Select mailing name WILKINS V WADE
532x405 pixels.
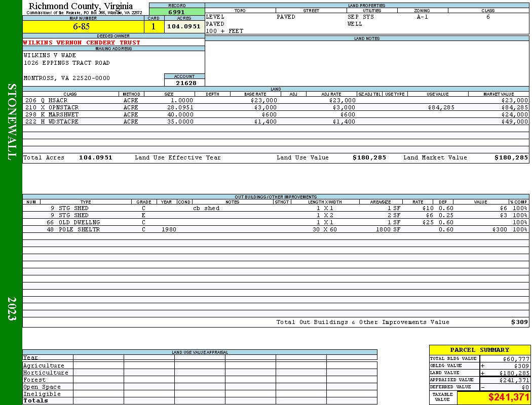[x=50, y=55]
